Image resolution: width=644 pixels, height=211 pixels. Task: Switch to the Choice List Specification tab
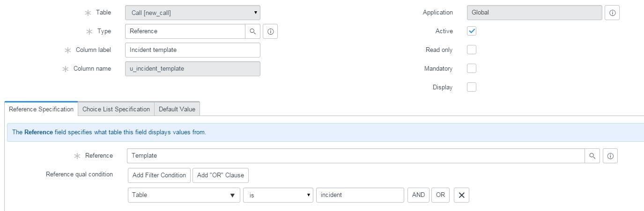click(116, 109)
